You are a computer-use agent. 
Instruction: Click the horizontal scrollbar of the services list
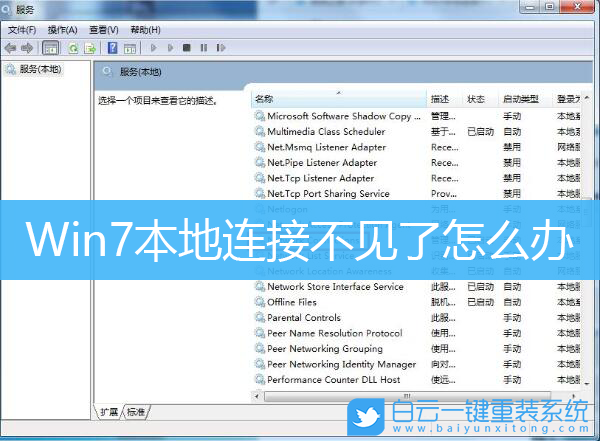click(x=407, y=396)
